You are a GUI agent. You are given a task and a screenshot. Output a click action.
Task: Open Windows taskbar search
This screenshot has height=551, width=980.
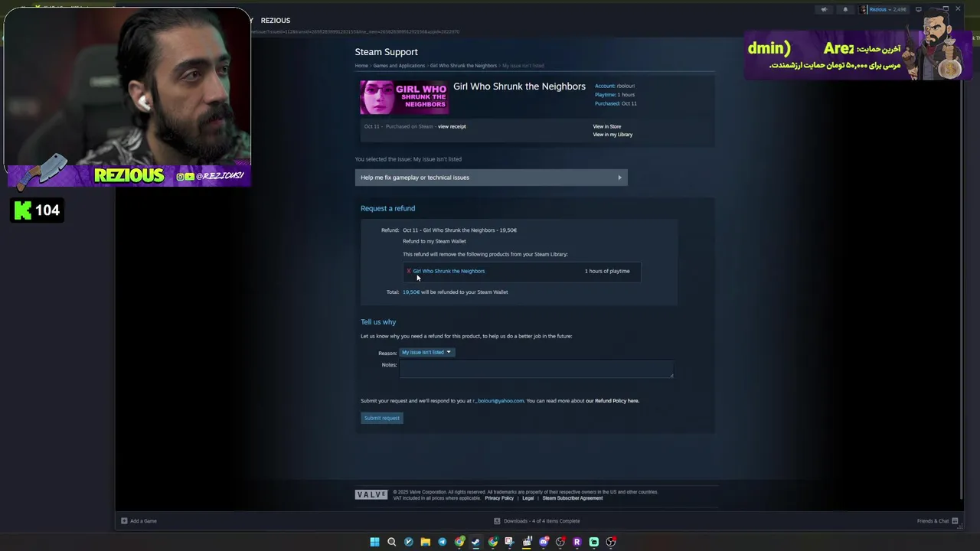pos(391,542)
